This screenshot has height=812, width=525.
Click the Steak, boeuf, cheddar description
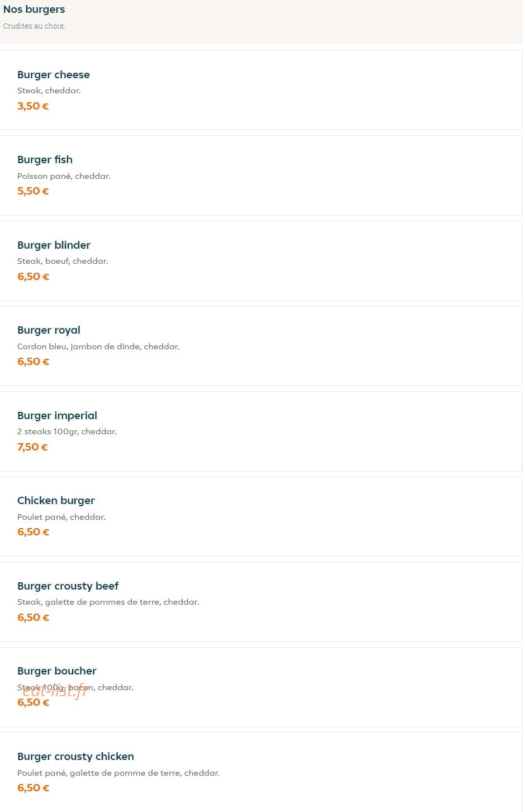point(63,261)
